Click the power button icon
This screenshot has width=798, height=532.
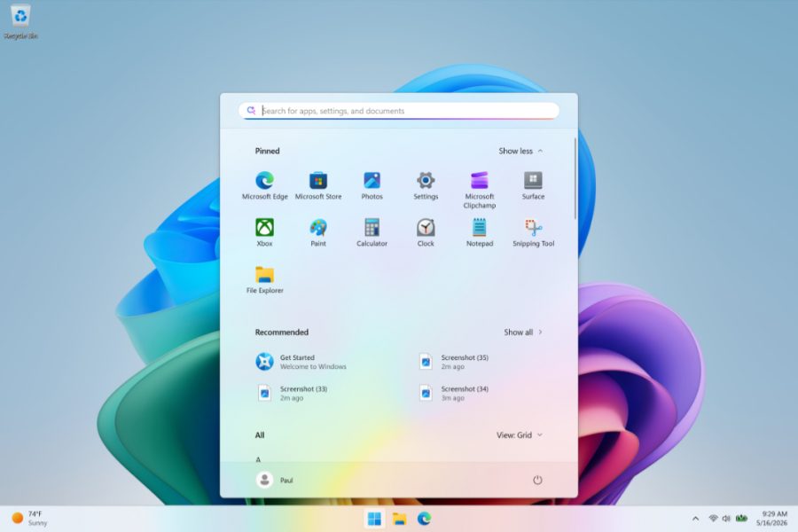pyautogui.click(x=537, y=480)
